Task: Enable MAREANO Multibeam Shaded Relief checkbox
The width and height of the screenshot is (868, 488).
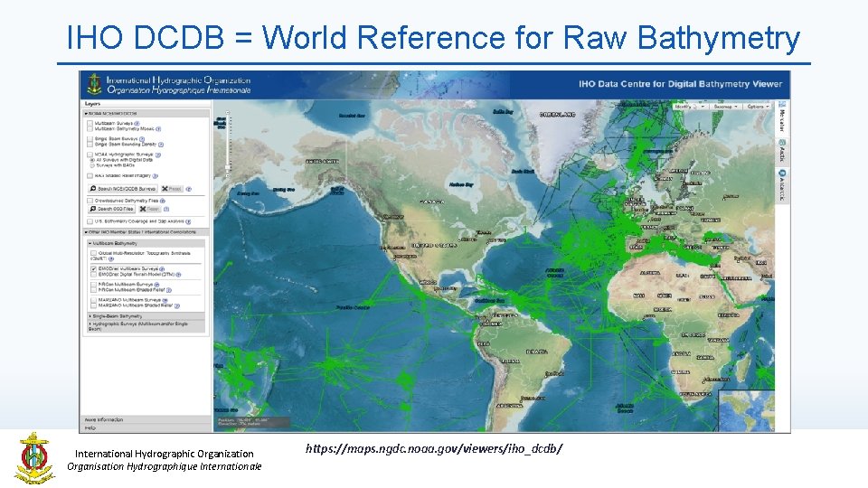Action: (93, 305)
